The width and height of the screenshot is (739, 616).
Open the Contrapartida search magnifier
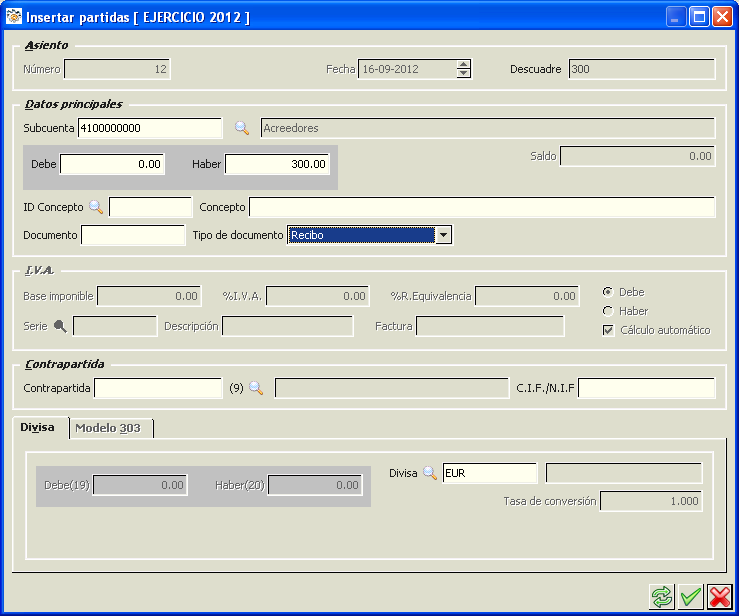256,388
